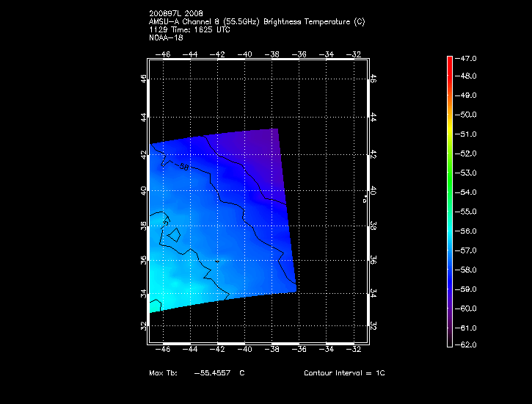
Task: Click the -58 contour label on the map
Action: click(183, 167)
